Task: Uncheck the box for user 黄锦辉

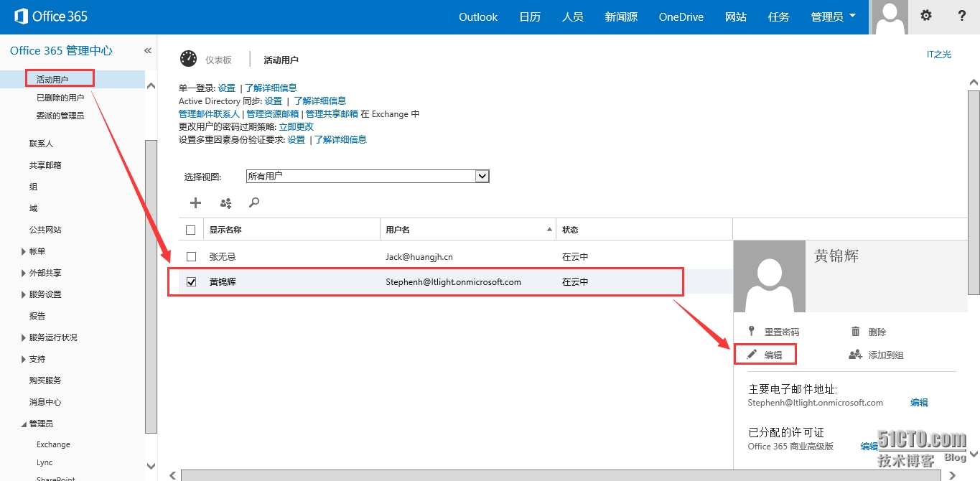Action: (x=191, y=282)
